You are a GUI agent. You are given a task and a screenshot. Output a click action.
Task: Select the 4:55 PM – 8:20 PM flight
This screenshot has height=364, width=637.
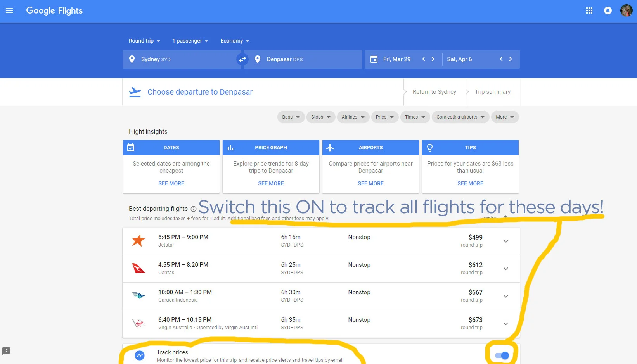coord(321,269)
